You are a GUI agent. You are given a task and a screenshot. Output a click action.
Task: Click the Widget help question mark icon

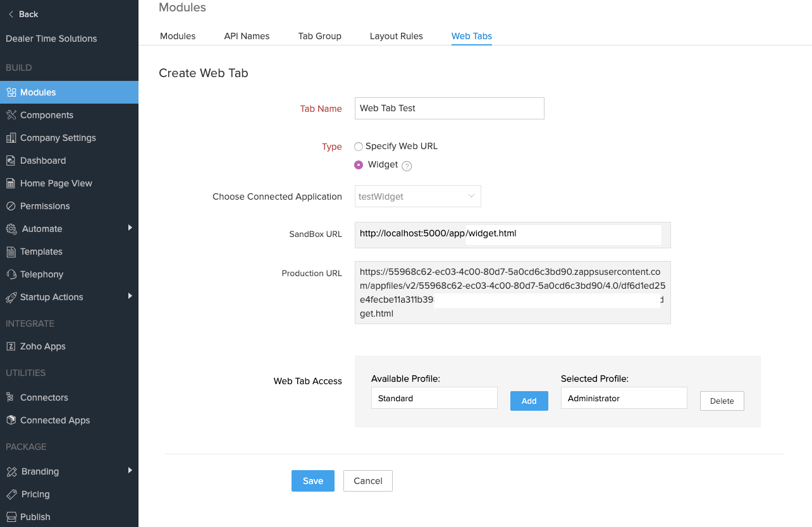[407, 166]
